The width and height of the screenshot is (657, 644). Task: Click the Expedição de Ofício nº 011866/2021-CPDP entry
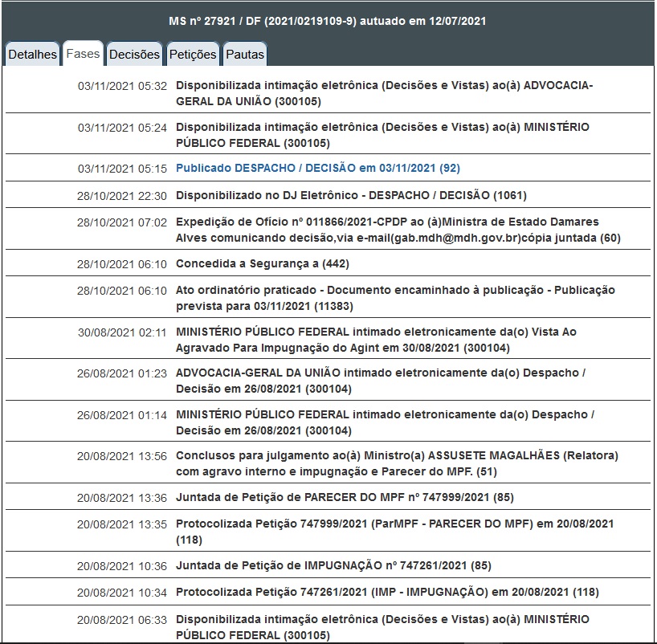(398, 230)
